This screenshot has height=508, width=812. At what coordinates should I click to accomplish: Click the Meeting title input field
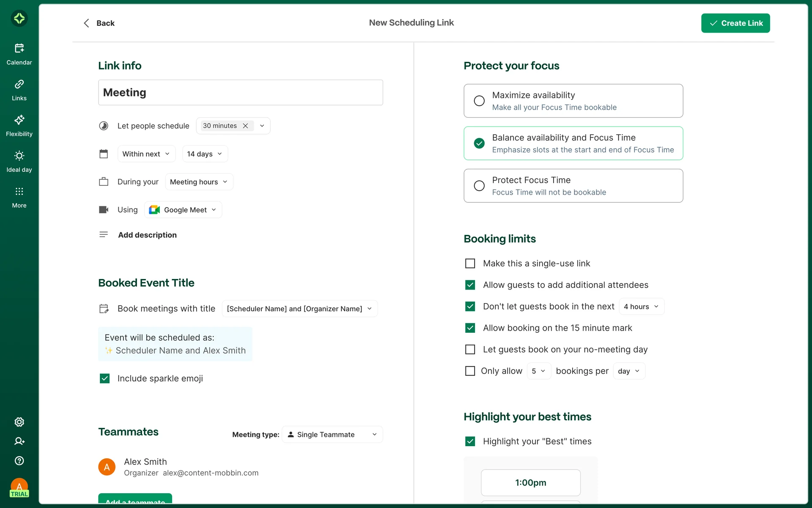click(240, 92)
